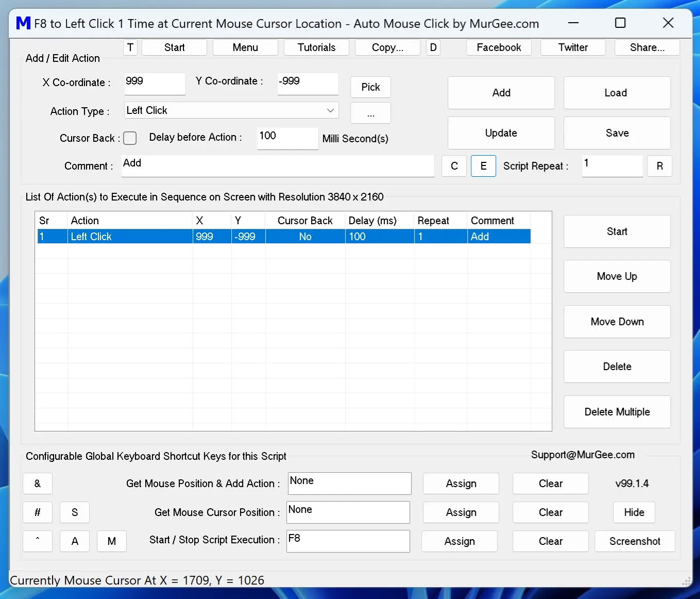Click the ^ caret shortcut button
This screenshot has height=599, width=700.
(37, 541)
